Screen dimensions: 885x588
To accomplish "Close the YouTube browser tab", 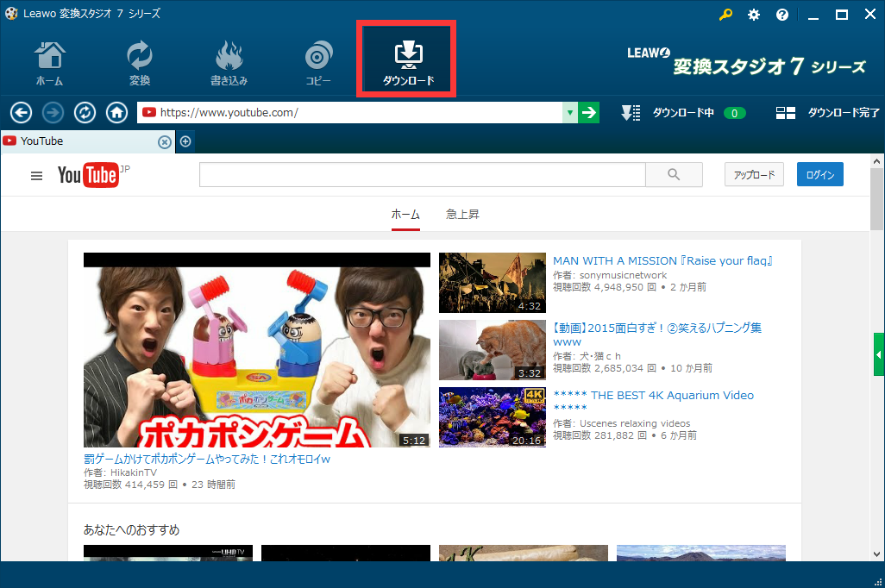I will click(164, 141).
